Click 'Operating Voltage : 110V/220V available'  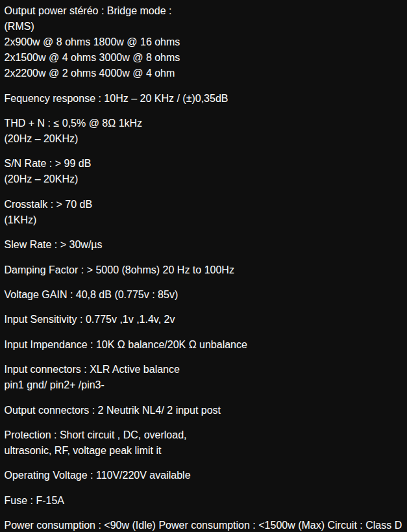[97, 475]
